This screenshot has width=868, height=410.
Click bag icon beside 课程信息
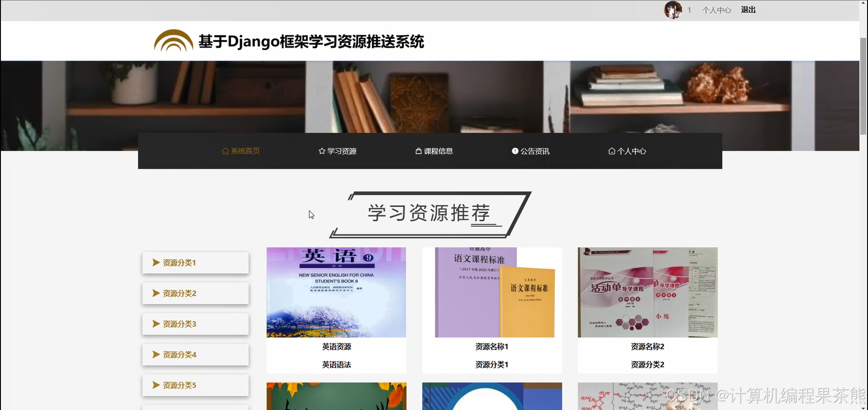coord(419,151)
